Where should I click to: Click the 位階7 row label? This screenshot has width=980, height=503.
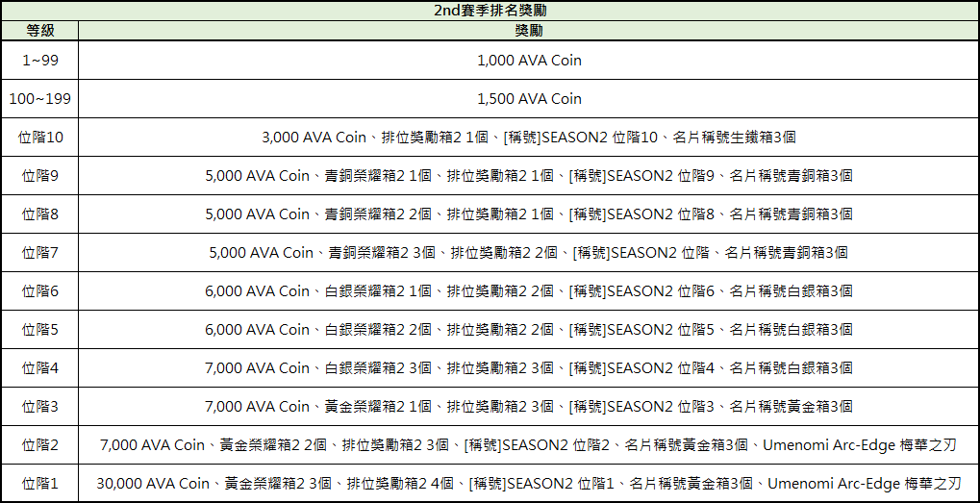39,252
